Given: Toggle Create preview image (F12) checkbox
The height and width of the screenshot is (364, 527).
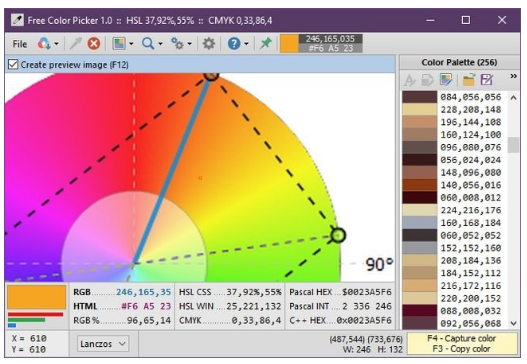Looking at the screenshot, I should click(13, 64).
